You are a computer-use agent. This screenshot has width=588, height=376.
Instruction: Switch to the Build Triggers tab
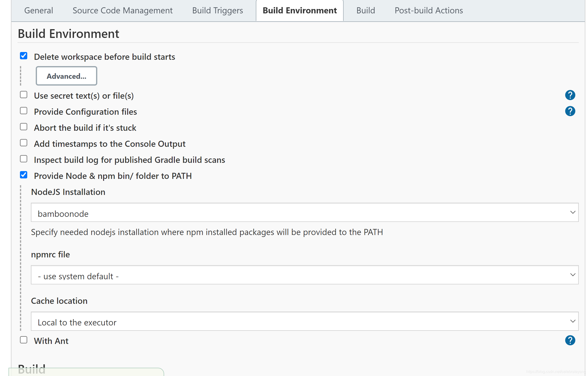point(217,10)
